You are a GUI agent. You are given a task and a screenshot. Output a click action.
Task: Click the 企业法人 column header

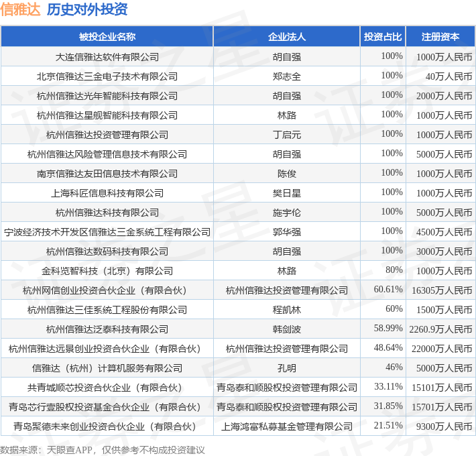286,37
